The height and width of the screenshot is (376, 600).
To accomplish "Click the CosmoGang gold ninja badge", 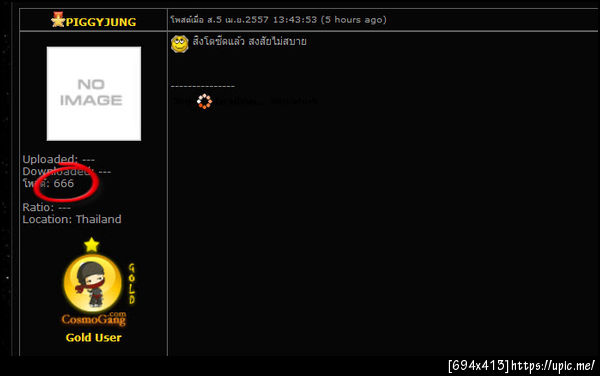I will coord(93,283).
